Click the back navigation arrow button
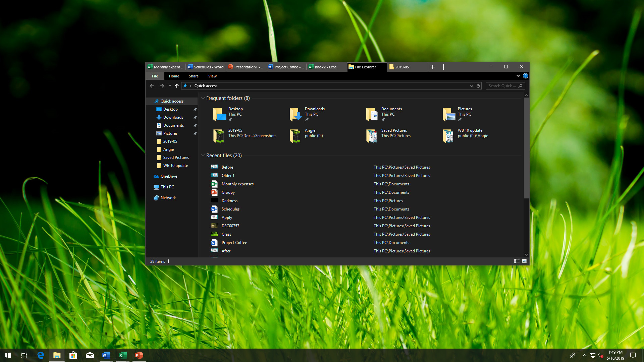 click(x=152, y=86)
